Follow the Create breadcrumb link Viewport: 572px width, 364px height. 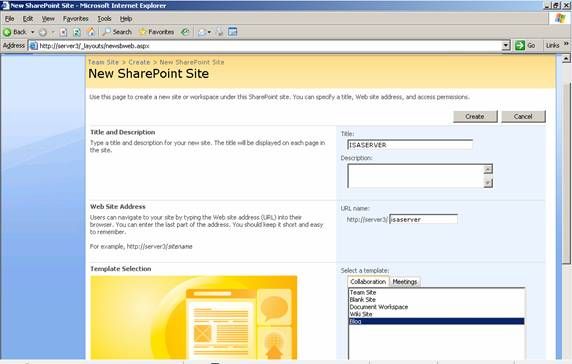click(139, 62)
